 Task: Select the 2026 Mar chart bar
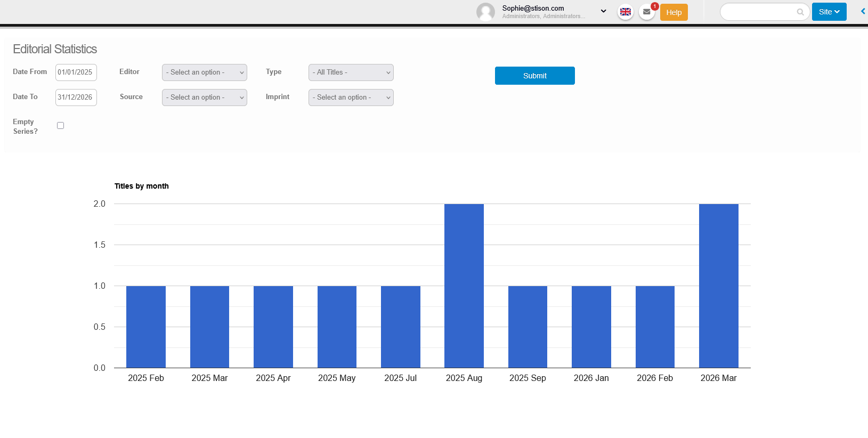(718, 286)
